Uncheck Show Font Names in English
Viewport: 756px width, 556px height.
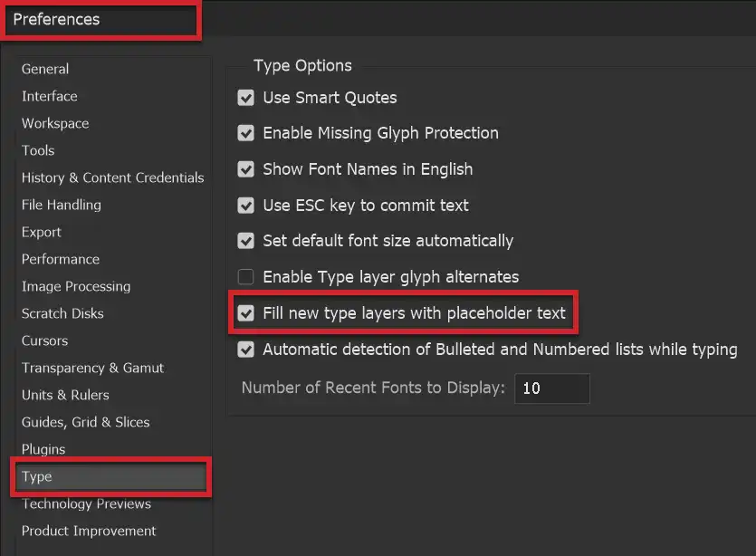245,169
